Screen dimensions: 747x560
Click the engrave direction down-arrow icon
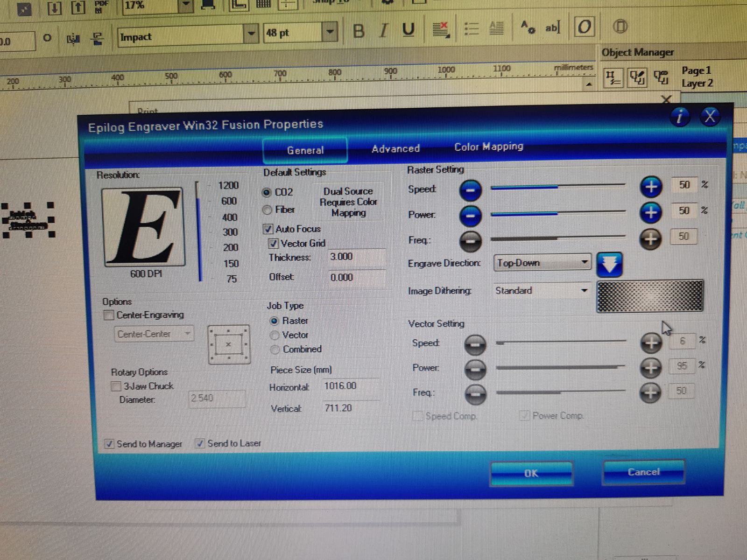pos(609,265)
